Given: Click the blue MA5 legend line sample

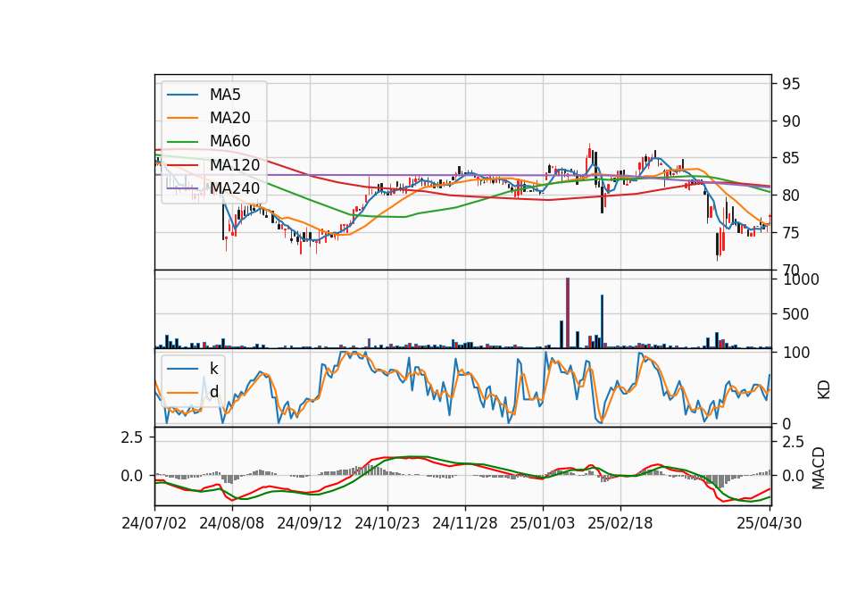Looking at the screenshot, I should 182,96.
